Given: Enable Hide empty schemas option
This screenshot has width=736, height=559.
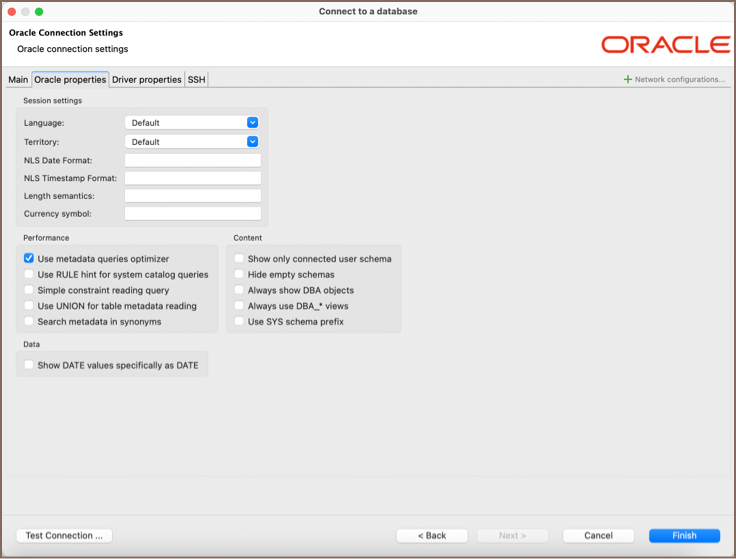Looking at the screenshot, I should point(240,275).
